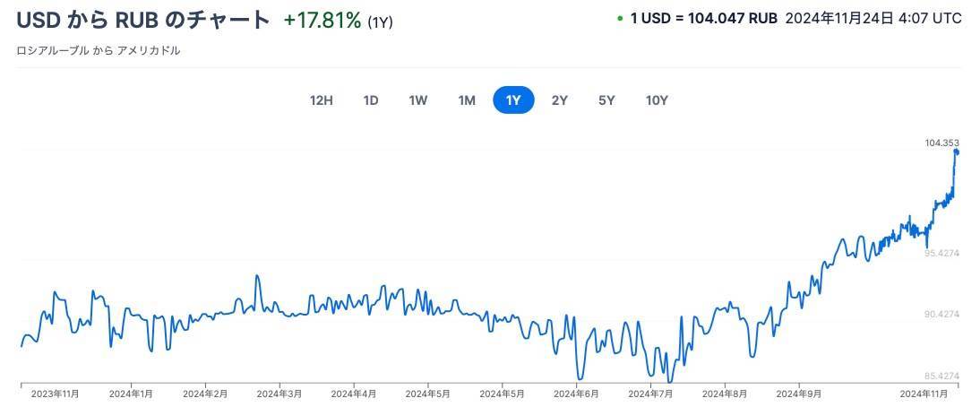Click the ロシアルーブル から アメリカドル subtitle
Image resolution: width=980 pixels, height=407 pixels.
click(99, 51)
